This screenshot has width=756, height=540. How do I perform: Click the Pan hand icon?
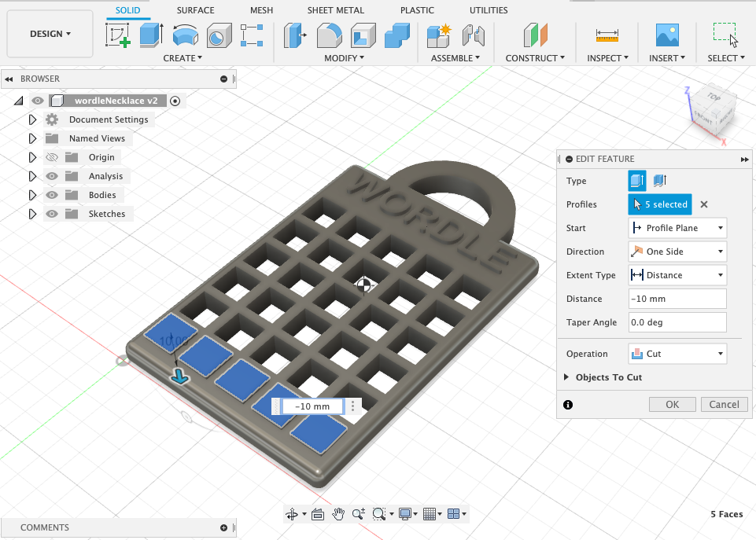[338, 514]
